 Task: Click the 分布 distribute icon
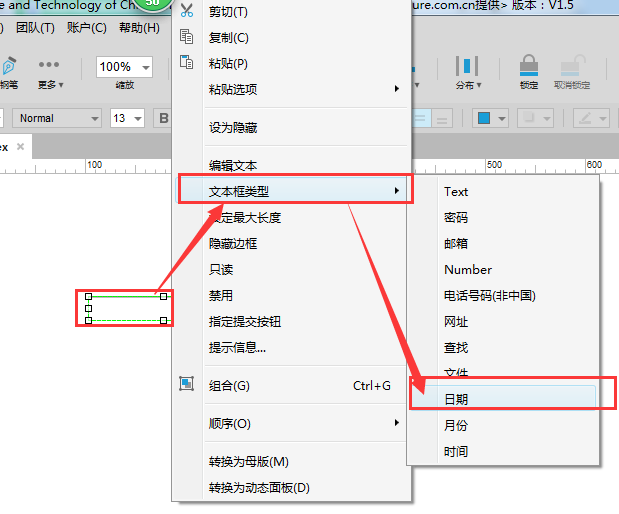pyautogui.click(x=467, y=66)
